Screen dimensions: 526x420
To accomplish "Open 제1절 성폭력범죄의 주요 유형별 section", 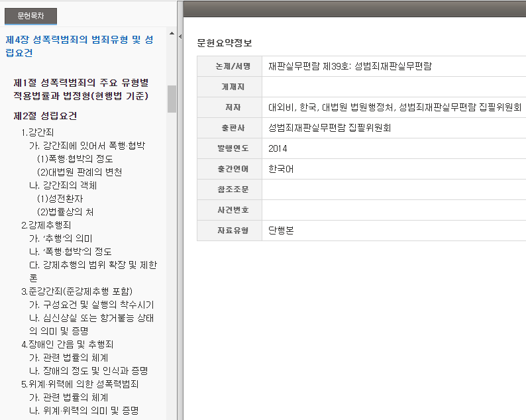I will [x=81, y=89].
